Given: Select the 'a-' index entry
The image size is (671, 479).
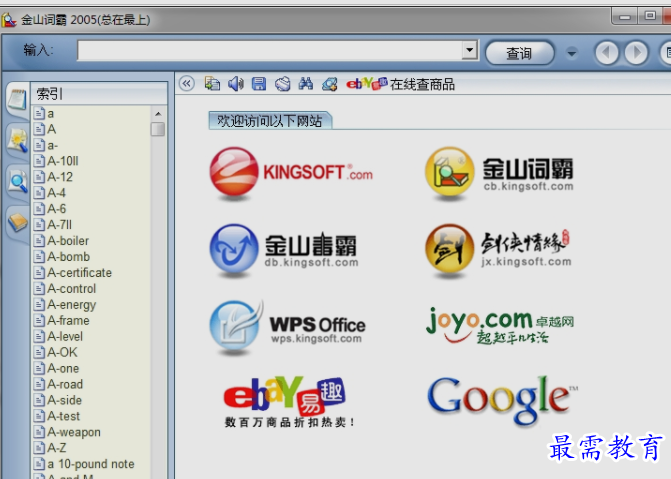Looking at the screenshot, I should (x=52, y=145).
